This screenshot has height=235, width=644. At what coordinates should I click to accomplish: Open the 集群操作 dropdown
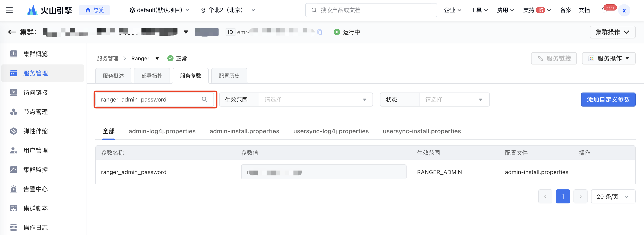(613, 32)
